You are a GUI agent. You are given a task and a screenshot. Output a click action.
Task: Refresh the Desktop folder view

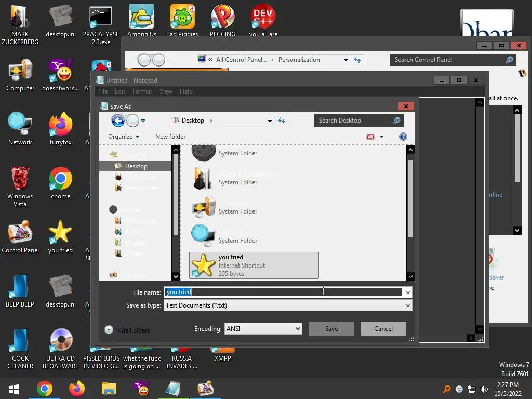(282, 121)
